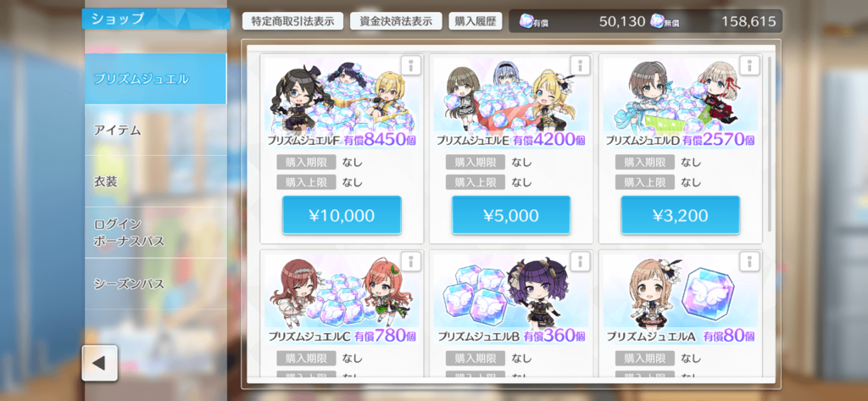Open info for Prism Jewel F pack
The width and height of the screenshot is (868, 401).
click(410, 65)
